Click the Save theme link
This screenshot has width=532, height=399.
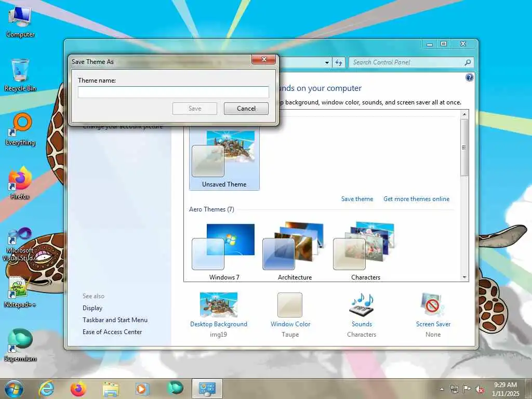click(357, 199)
